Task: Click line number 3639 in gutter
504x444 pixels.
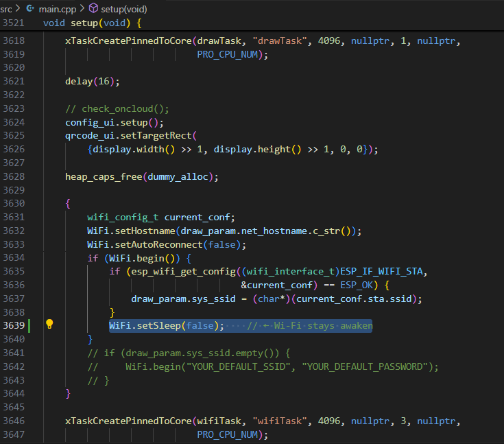Action: click(14, 325)
